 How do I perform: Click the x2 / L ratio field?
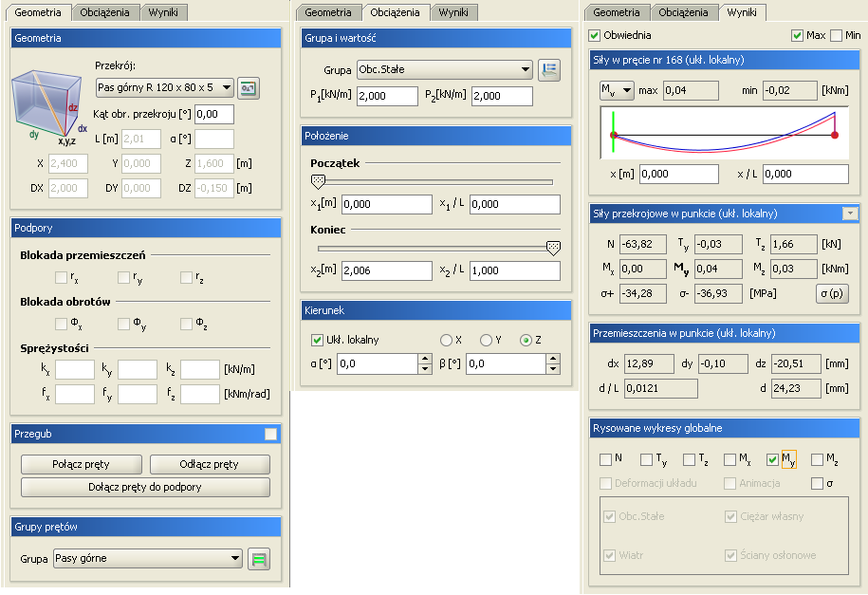pos(515,270)
